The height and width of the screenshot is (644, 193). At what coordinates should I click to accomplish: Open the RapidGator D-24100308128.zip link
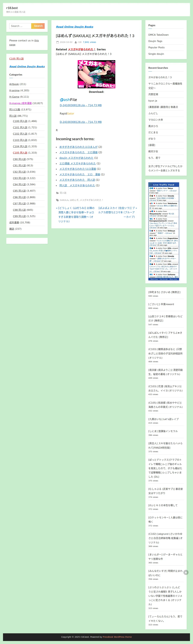81,122
